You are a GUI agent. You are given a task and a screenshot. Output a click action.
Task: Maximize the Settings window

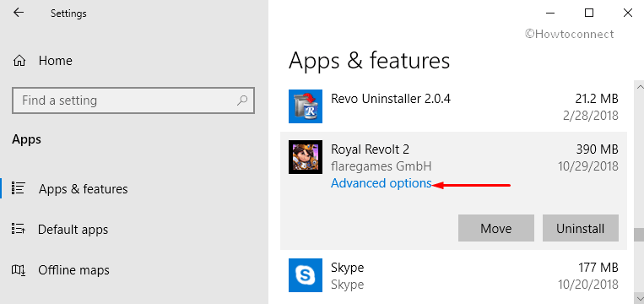pos(589,14)
